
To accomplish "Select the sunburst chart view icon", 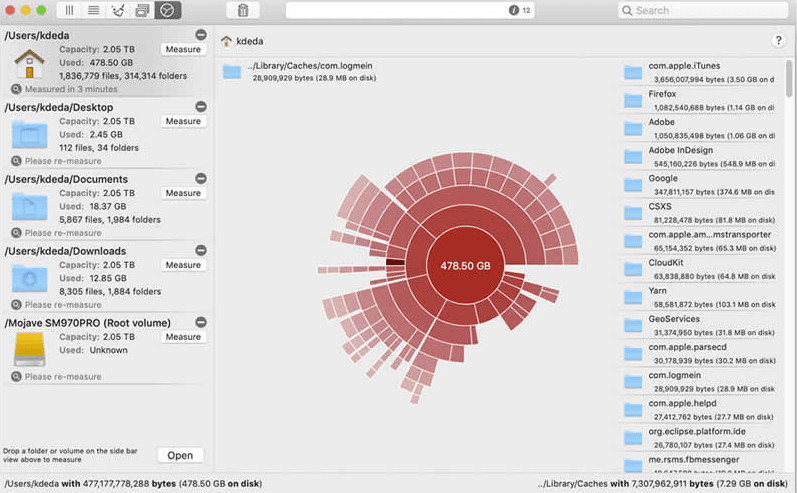I will (169, 11).
